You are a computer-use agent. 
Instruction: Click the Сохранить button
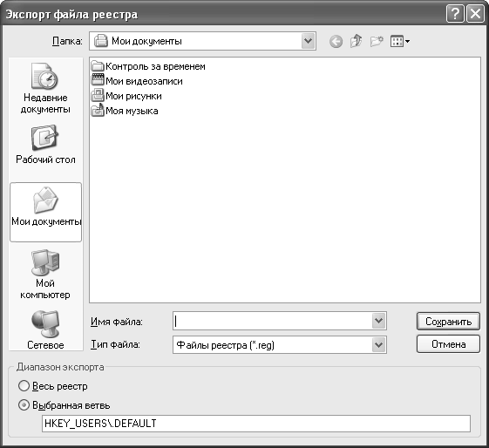tap(448, 321)
